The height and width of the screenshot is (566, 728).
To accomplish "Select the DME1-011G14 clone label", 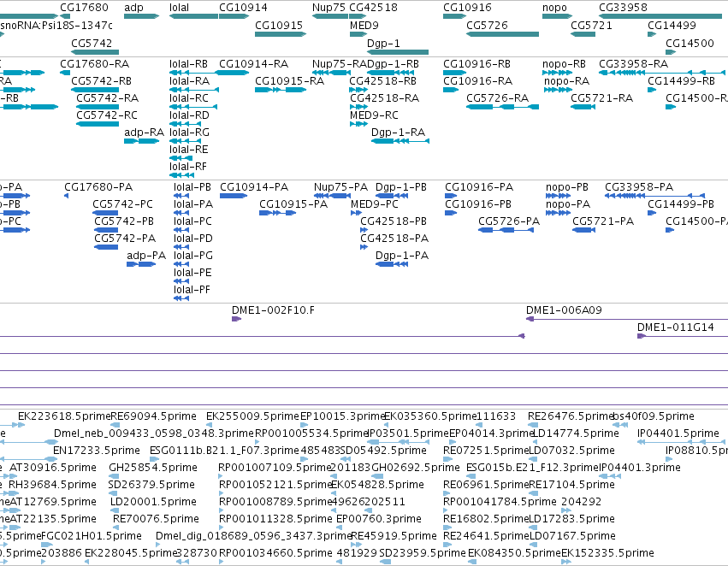I will pyautogui.click(x=675, y=327).
